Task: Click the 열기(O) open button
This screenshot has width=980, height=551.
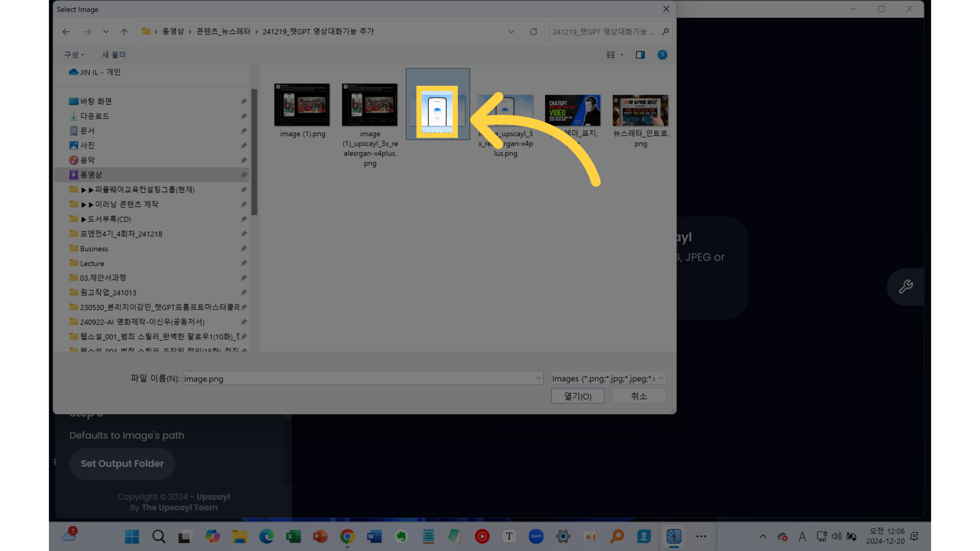Action: [577, 396]
